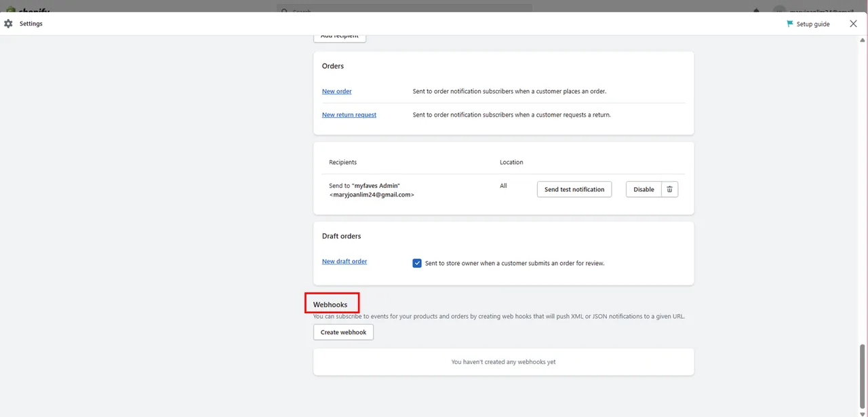Open the New order notification link
This screenshot has height=417, width=868.
click(336, 92)
